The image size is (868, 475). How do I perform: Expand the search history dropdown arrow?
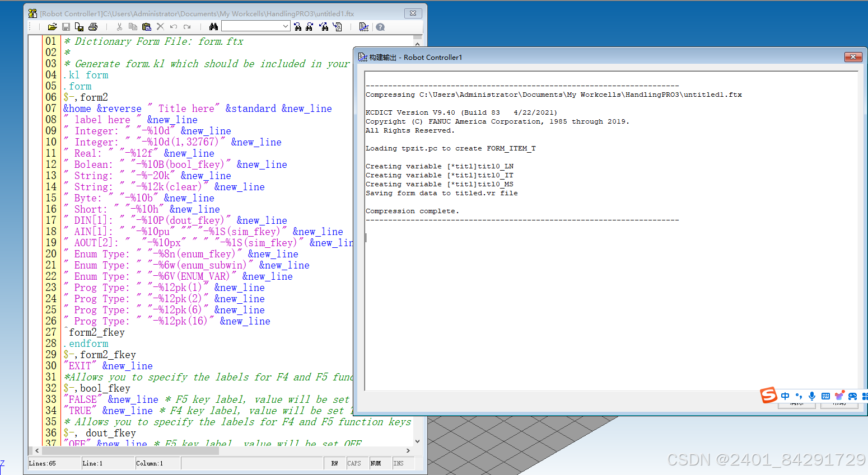[286, 26]
